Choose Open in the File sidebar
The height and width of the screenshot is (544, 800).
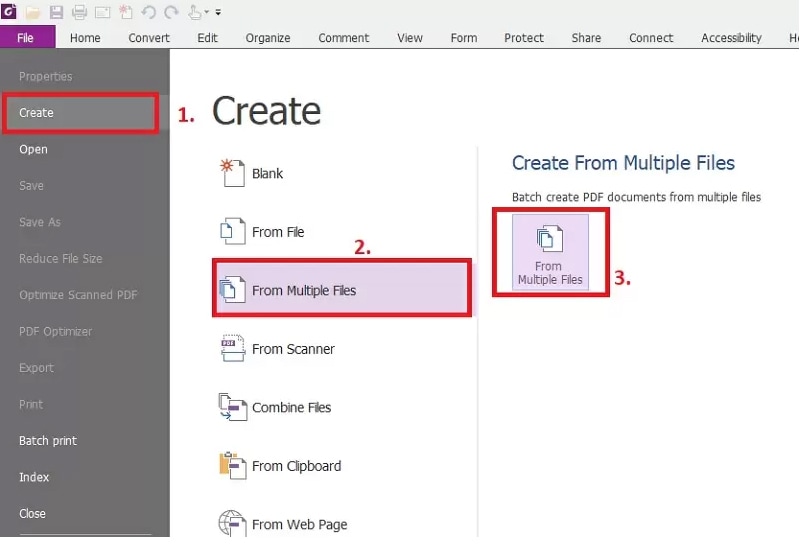33,150
